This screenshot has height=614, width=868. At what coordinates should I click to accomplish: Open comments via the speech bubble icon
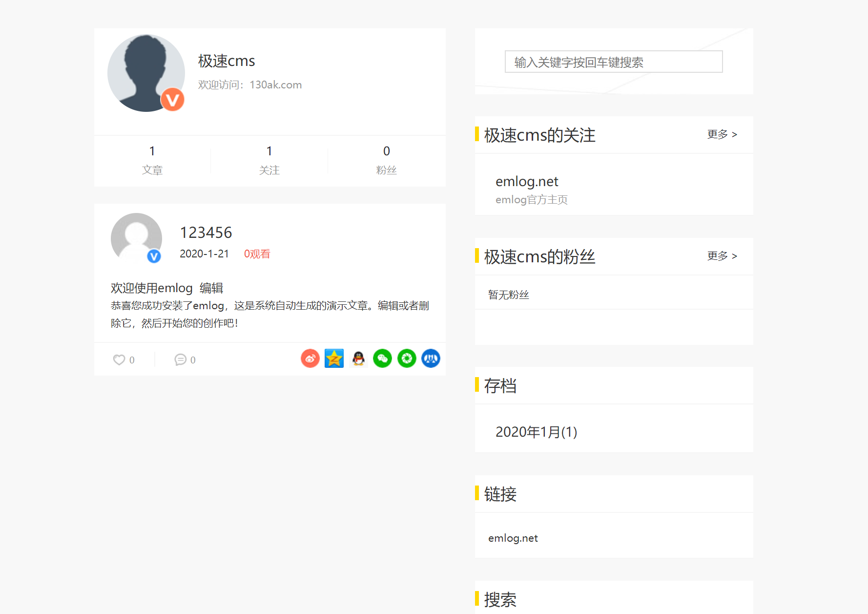click(180, 360)
